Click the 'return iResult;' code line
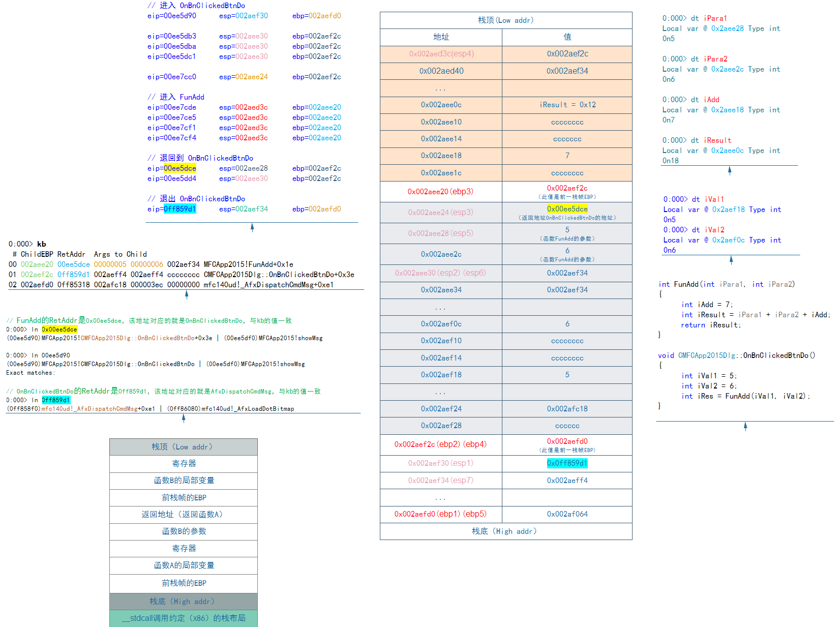The height and width of the screenshot is (627, 840). pyautogui.click(x=711, y=325)
